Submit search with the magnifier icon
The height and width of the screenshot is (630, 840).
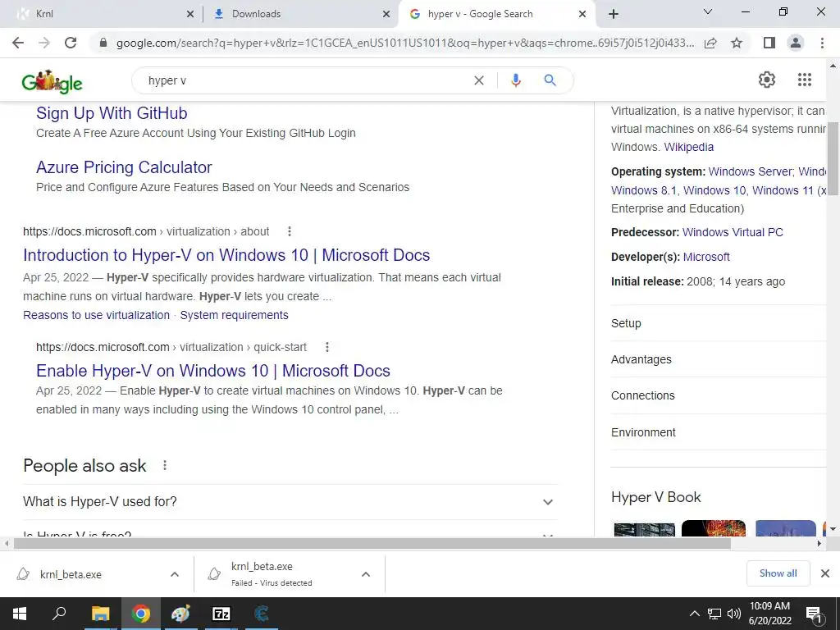click(x=550, y=80)
